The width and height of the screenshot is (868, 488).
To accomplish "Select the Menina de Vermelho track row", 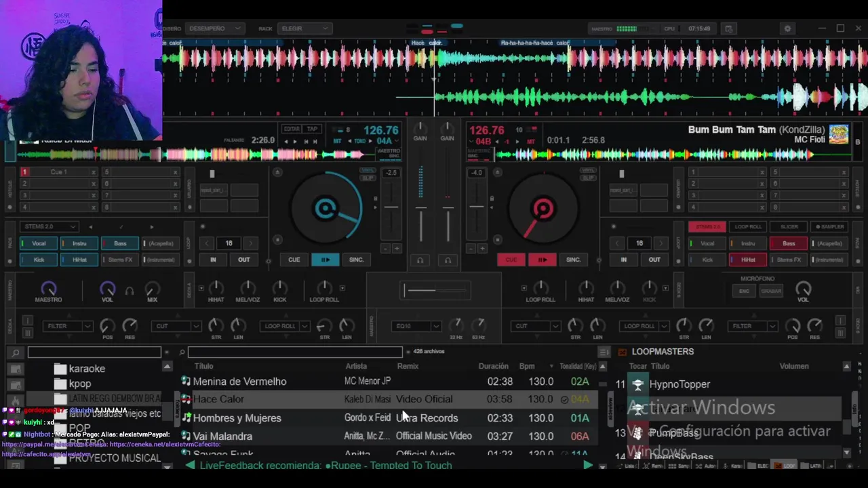I will [389, 382].
